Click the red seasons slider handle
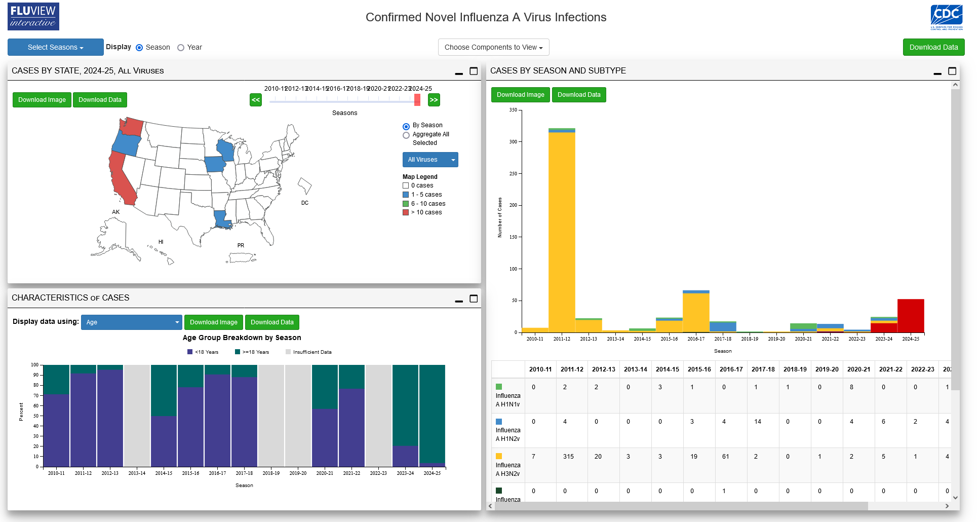Image resolution: width=980 pixels, height=522 pixels. point(417,100)
